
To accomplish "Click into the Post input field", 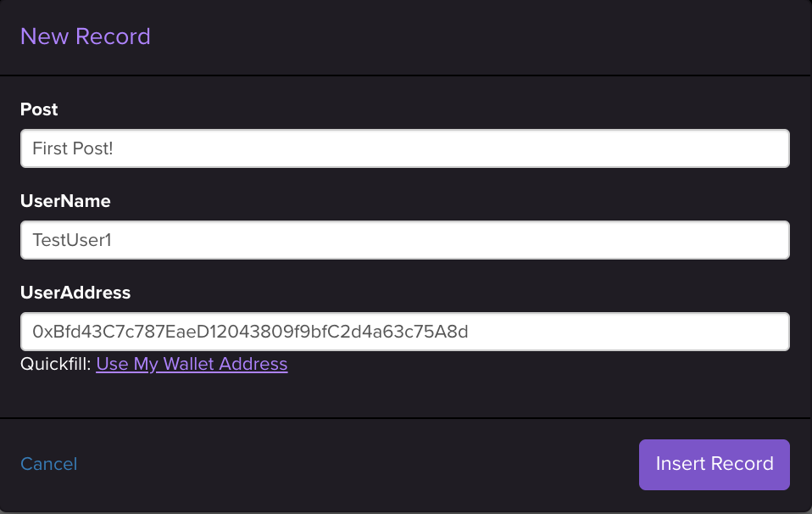I will (x=405, y=148).
